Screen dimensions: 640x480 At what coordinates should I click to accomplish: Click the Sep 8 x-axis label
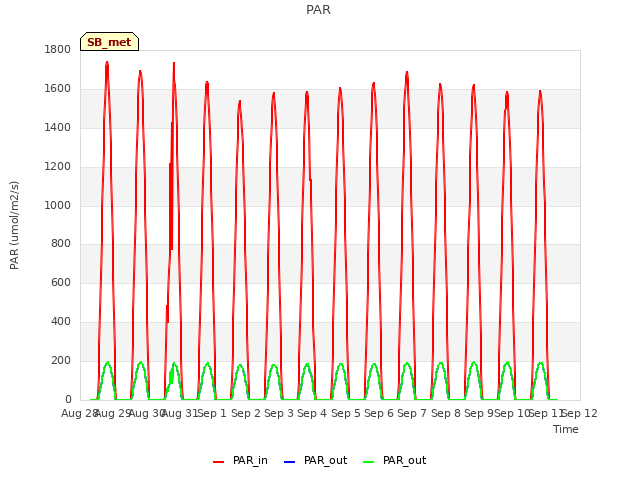pos(446,413)
